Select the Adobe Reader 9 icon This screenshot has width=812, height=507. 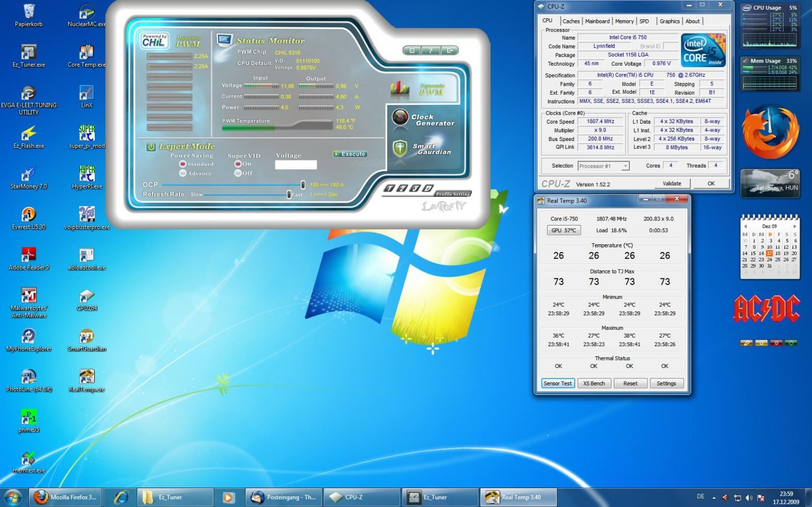coord(29,259)
